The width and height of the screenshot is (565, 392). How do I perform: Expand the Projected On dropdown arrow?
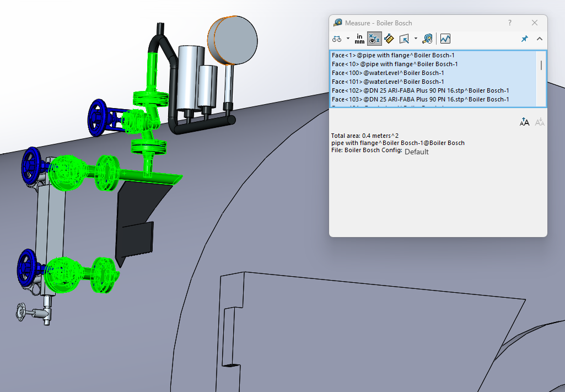(x=416, y=39)
